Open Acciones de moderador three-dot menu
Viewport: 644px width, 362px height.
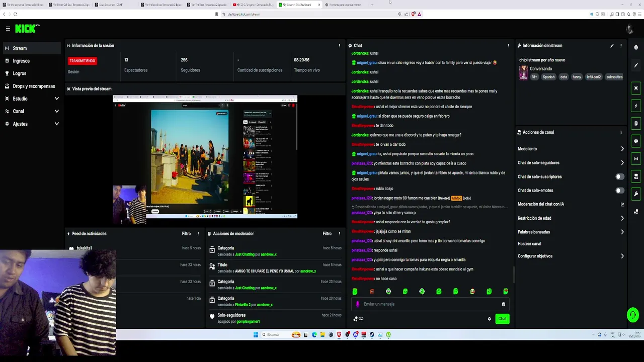pyautogui.click(x=339, y=234)
